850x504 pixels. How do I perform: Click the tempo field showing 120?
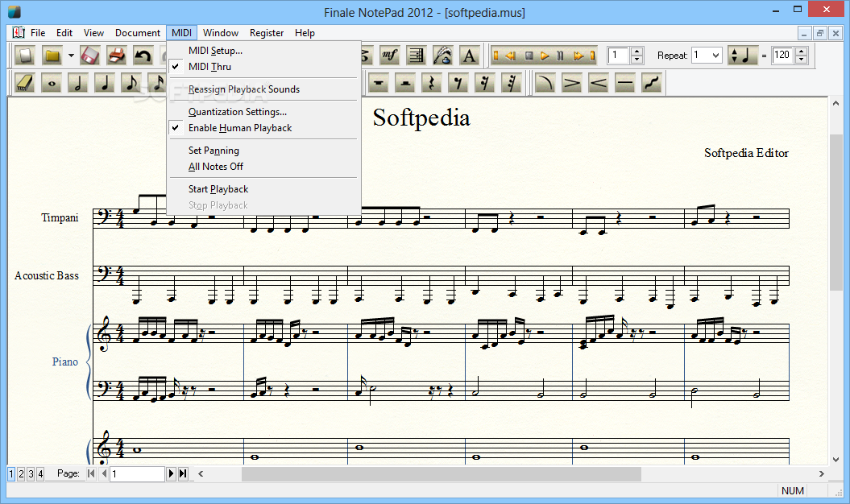click(783, 56)
